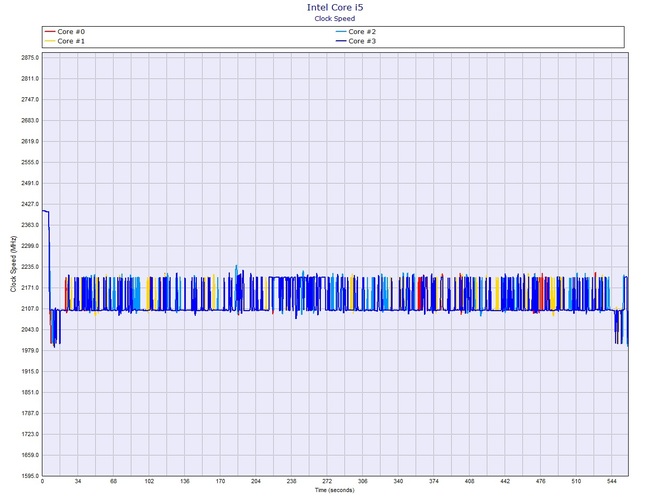Click the 2363.0 y-axis value

pos(30,225)
